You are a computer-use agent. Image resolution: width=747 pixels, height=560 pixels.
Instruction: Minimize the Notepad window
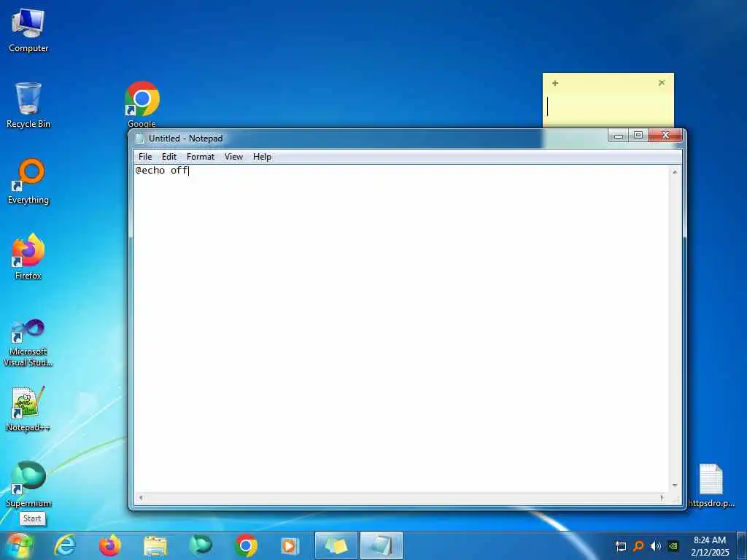(x=619, y=136)
